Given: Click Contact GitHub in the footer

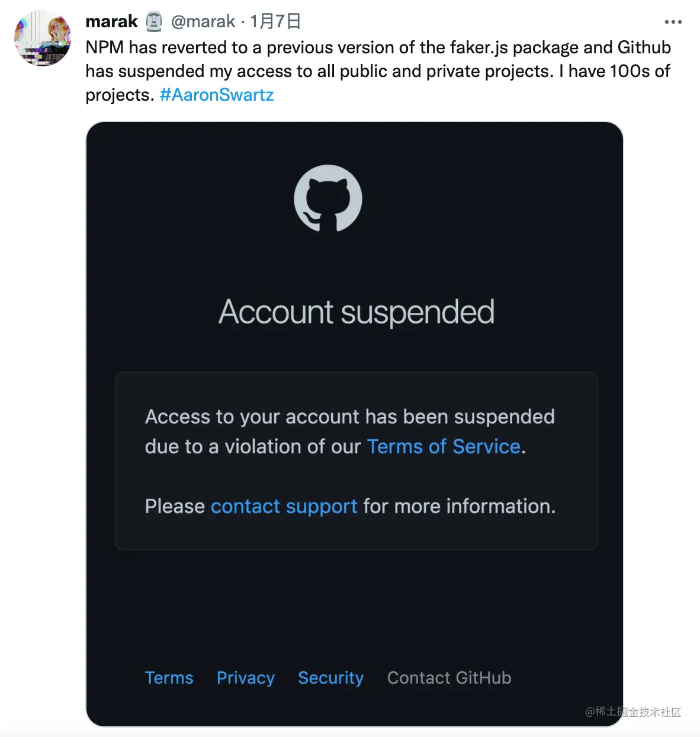Looking at the screenshot, I should (449, 678).
